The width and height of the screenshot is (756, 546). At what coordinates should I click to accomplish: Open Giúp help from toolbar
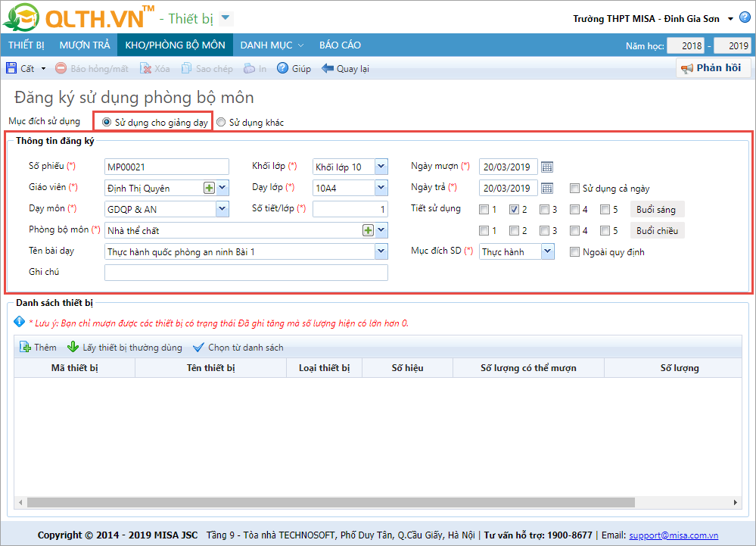coord(294,68)
